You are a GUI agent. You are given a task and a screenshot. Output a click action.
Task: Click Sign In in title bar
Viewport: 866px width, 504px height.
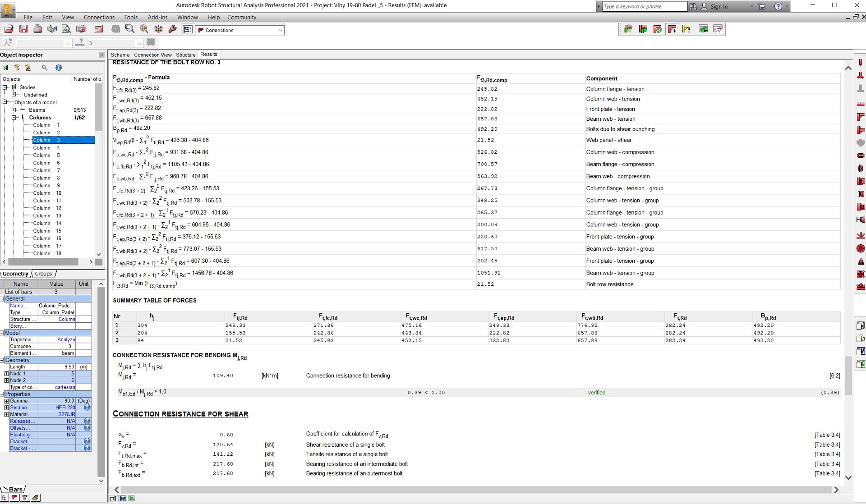719,6
